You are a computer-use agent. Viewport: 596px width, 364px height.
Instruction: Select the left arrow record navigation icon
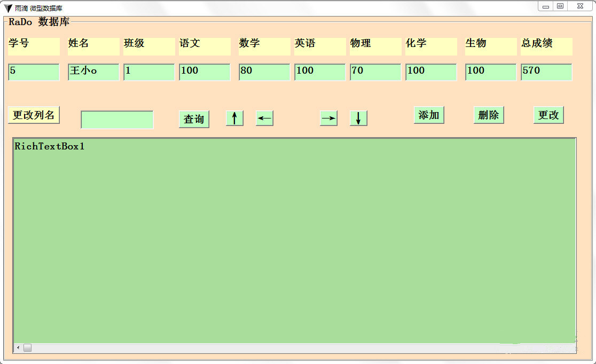(264, 118)
